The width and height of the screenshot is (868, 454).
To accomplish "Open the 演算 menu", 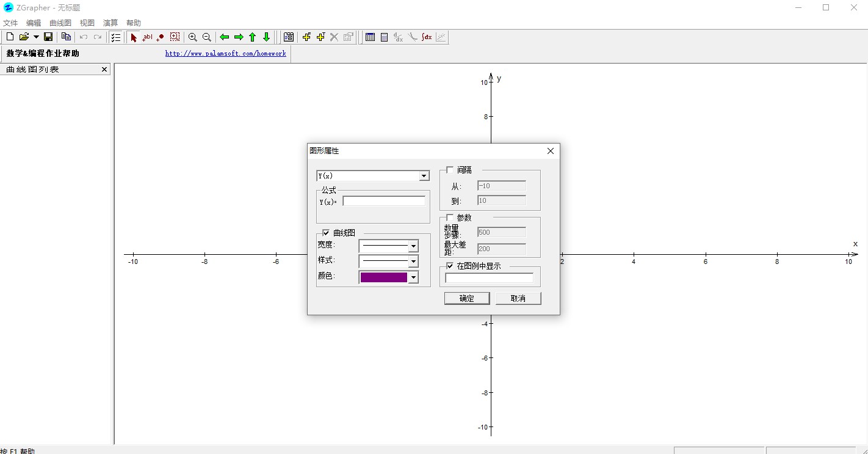I will pyautogui.click(x=110, y=23).
